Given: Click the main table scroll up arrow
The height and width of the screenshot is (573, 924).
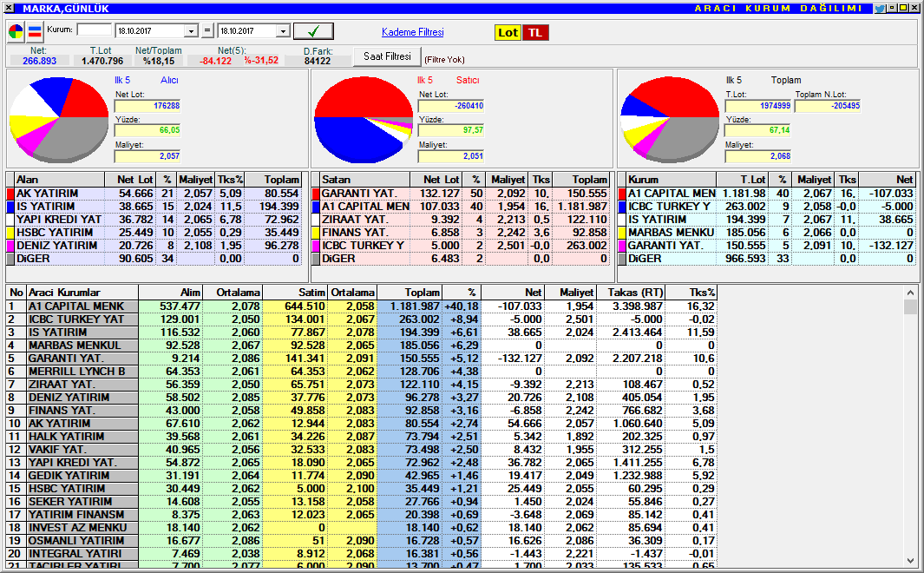Looking at the screenshot, I should 910,292.
